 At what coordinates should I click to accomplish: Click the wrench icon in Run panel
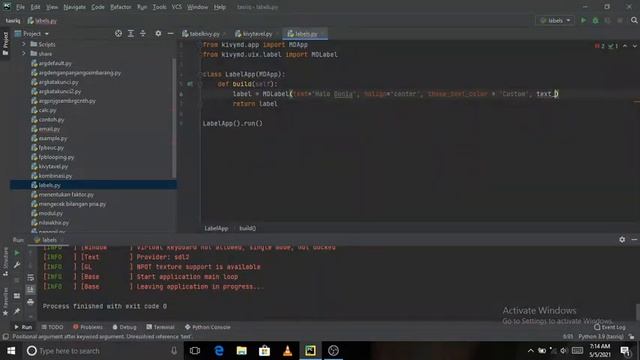pos(17,265)
